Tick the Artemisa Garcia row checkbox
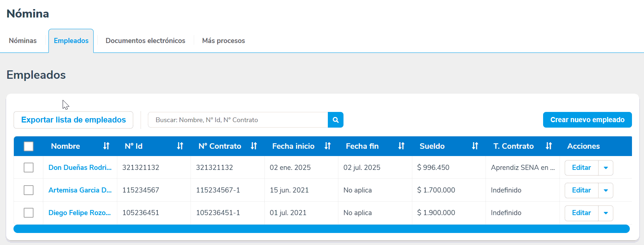This screenshot has width=644, height=245. (x=28, y=190)
